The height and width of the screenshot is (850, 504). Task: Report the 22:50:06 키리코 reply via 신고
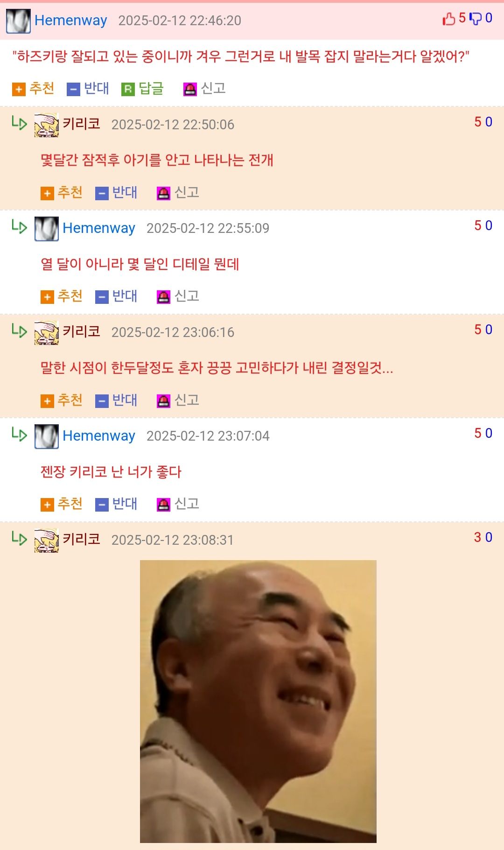(178, 193)
